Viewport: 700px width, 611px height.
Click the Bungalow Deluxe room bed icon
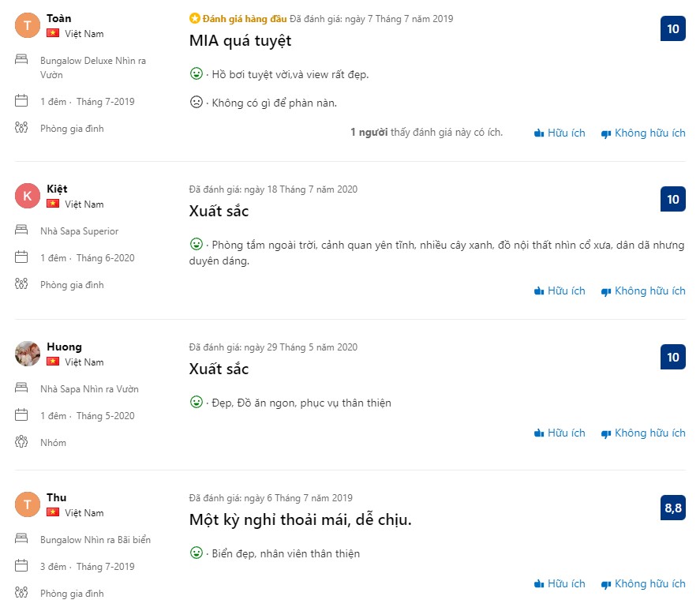(x=22, y=60)
